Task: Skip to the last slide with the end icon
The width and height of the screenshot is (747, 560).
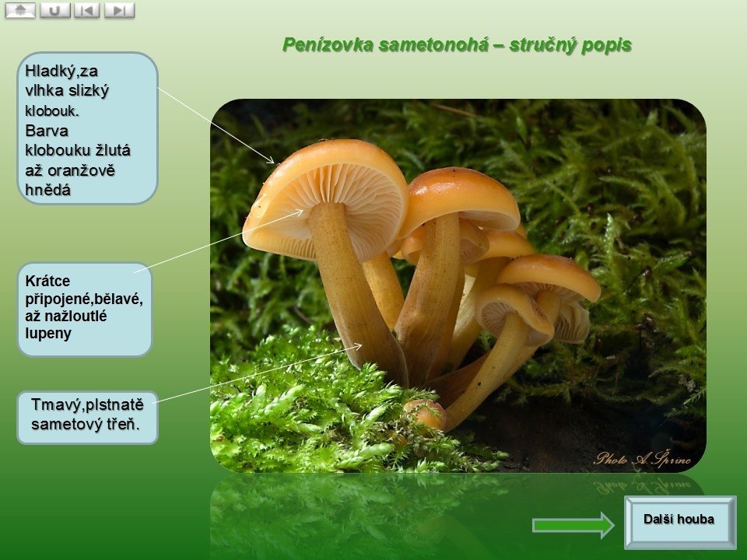Action: (x=119, y=10)
